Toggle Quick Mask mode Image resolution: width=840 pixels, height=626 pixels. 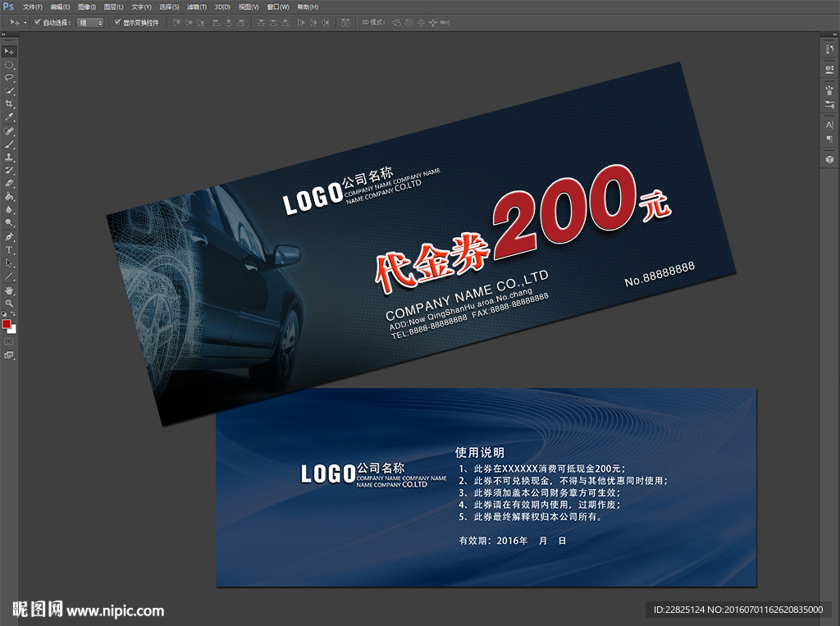click(x=9, y=341)
